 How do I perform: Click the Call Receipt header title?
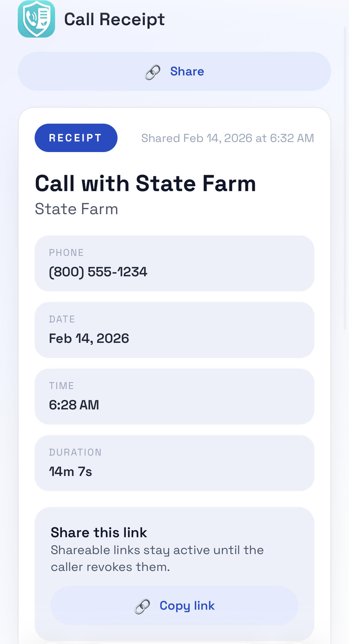click(x=114, y=19)
